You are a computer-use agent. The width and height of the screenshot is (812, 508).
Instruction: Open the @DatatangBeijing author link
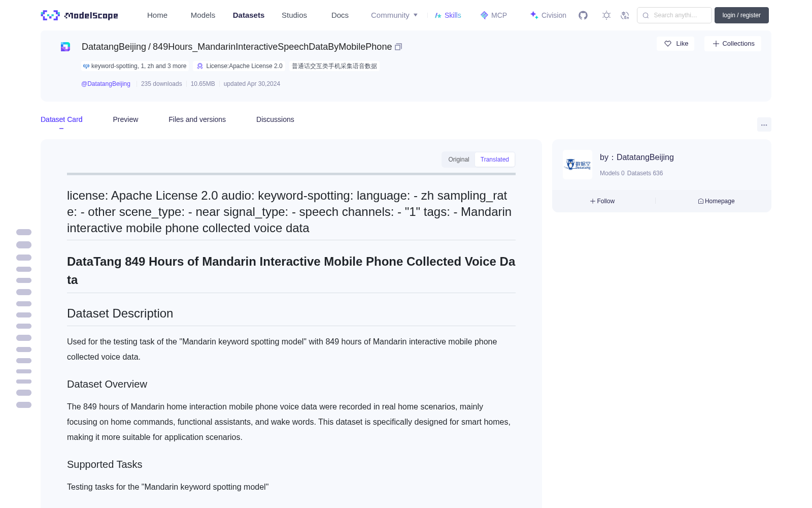coord(106,84)
